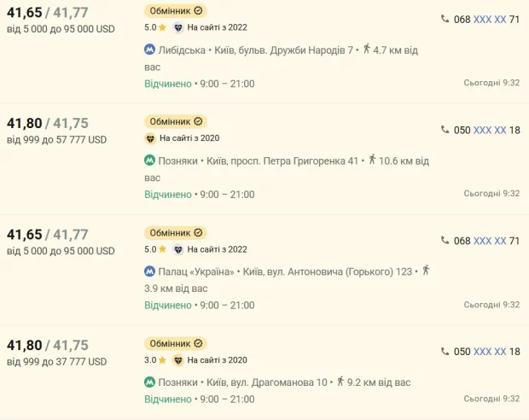
Task: Click the phone icon in the Либідська listing
Action: [x=445, y=19]
